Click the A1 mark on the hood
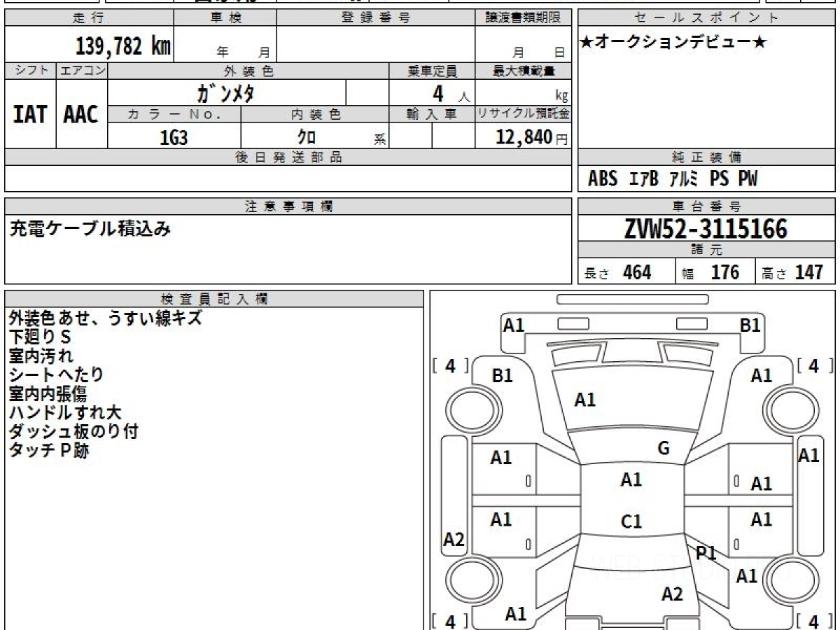The width and height of the screenshot is (840, 630). click(585, 400)
